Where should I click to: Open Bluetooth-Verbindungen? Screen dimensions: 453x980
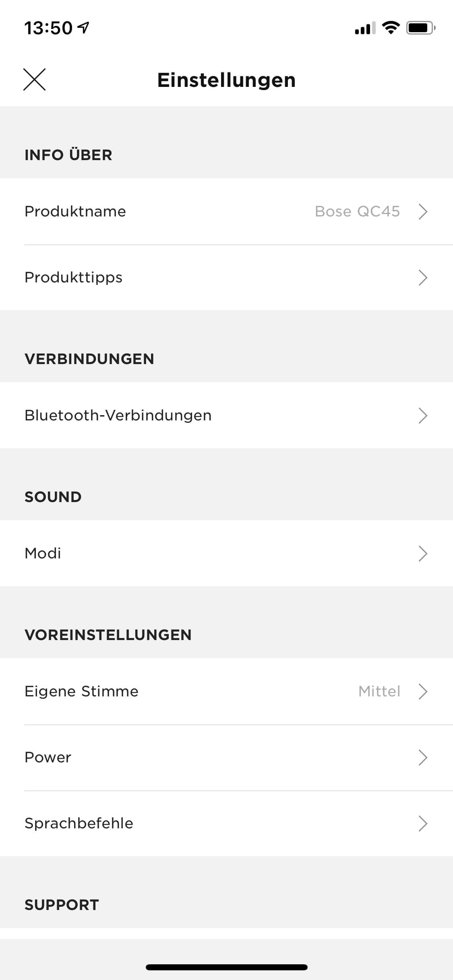click(118, 415)
